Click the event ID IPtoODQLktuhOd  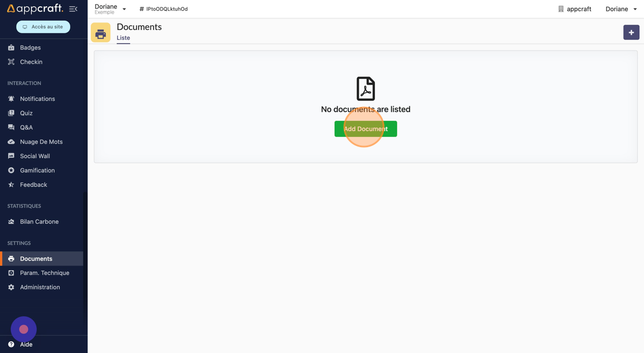164,9
